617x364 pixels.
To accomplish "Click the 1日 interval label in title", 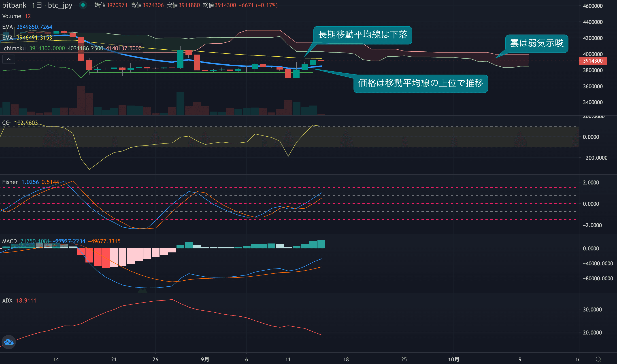I will [x=37, y=5].
